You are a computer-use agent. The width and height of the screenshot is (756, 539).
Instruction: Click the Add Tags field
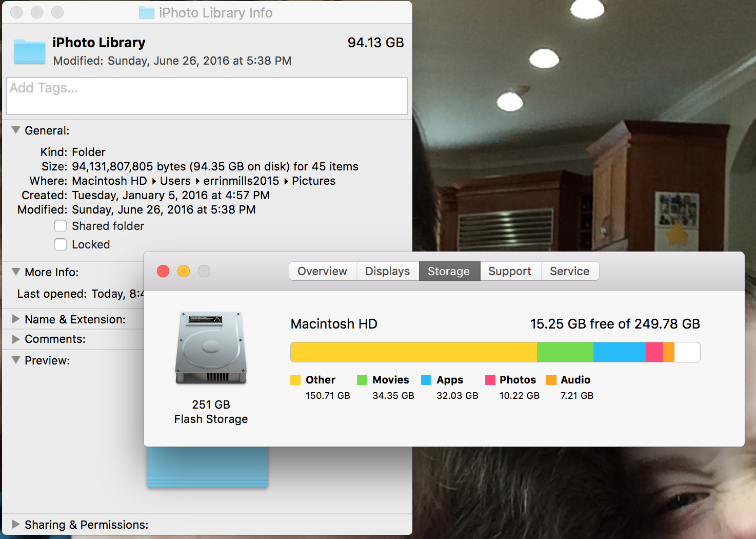coord(207,96)
